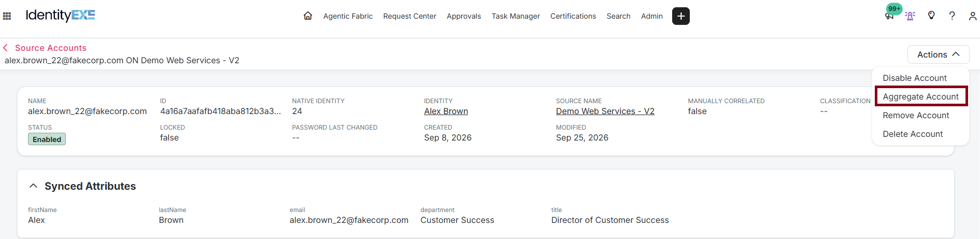Image resolution: width=980 pixels, height=239 pixels.
Task: Click the IdentityEXE logo
Action: [x=60, y=15]
